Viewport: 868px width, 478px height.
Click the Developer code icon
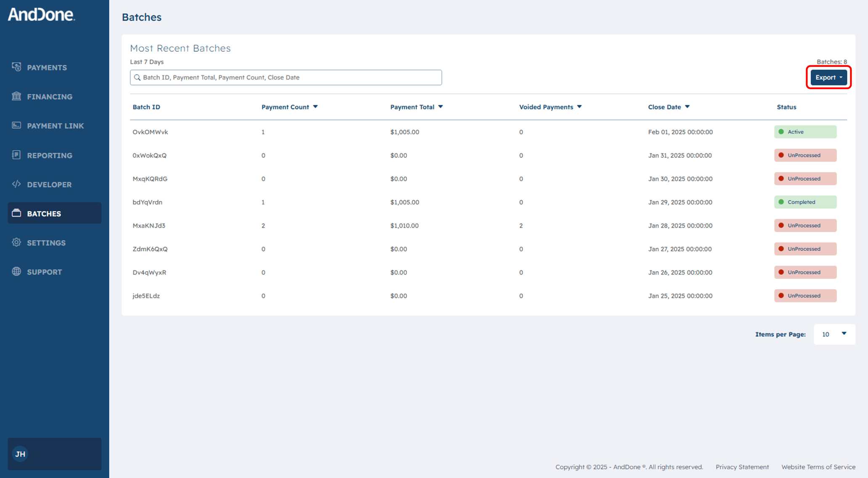[16, 184]
